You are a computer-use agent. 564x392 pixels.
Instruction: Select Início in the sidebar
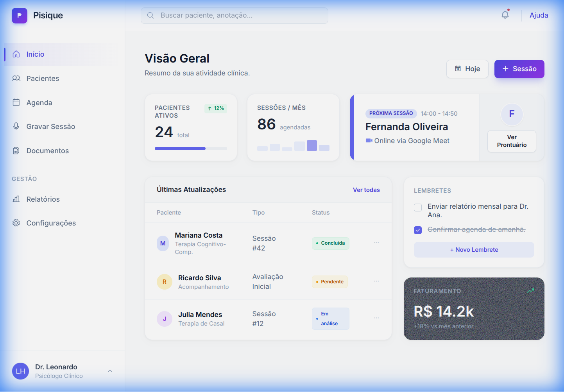tap(35, 54)
